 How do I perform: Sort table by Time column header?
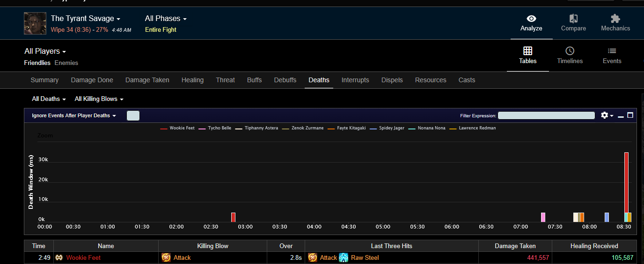(39, 246)
